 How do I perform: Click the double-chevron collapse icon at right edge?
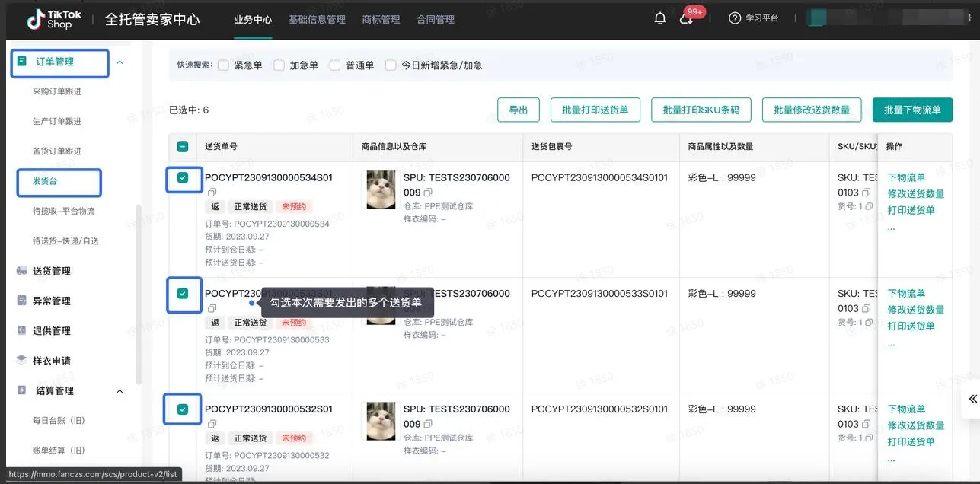click(972, 399)
